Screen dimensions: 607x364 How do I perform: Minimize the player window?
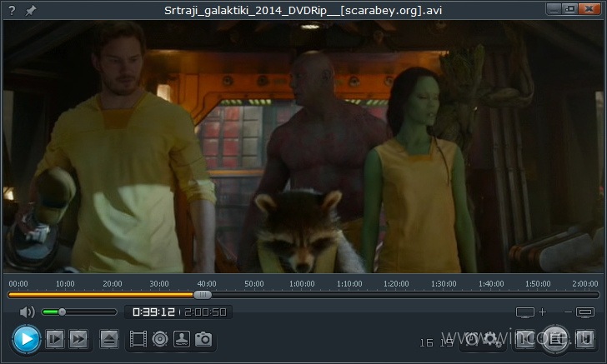(x=554, y=9)
